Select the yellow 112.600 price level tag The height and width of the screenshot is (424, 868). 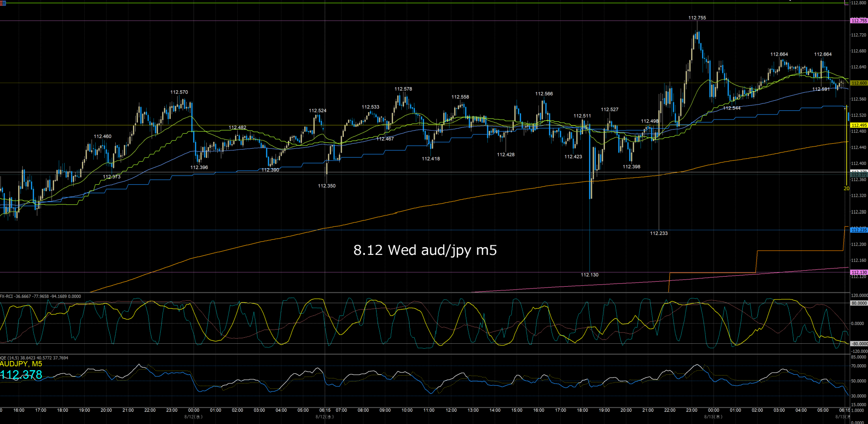(x=859, y=83)
